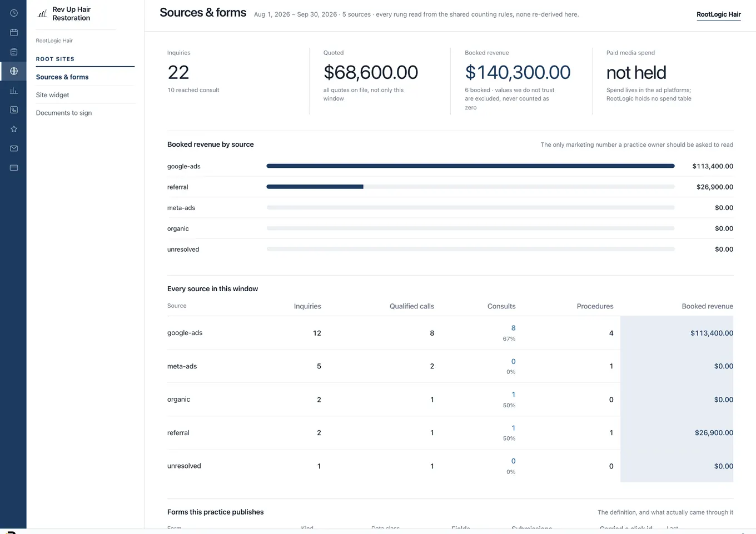Click the google-ads inquiries value 12
Viewport: 756px width, 534px height.
point(317,333)
